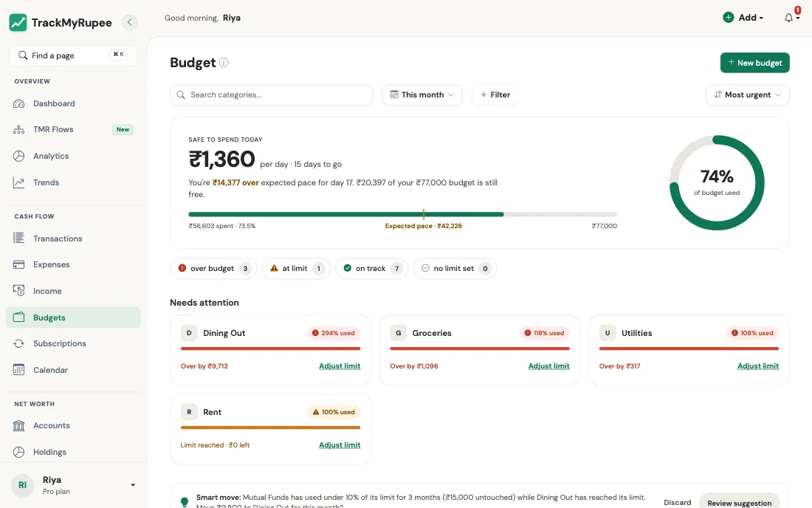Viewport: 812px width, 508px height.
Task: Adjust limit for Rent
Action: point(340,444)
